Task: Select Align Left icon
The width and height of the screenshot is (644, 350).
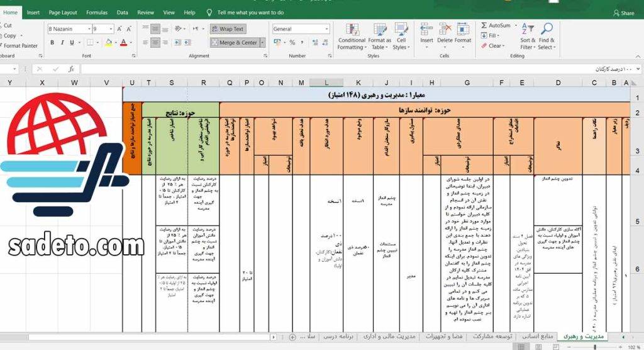Action: click(x=145, y=42)
